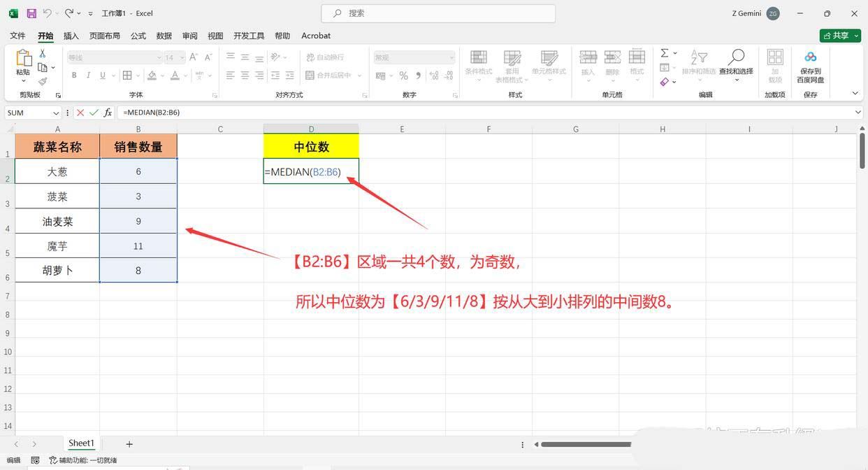Toggle Align Right
The image size is (868, 470).
[259, 76]
